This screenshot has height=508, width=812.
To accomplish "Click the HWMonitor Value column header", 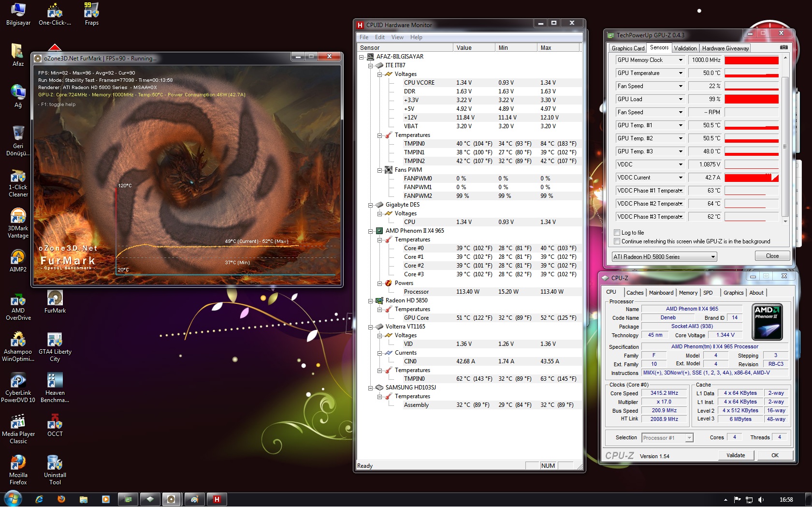I will [x=474, y=47].
